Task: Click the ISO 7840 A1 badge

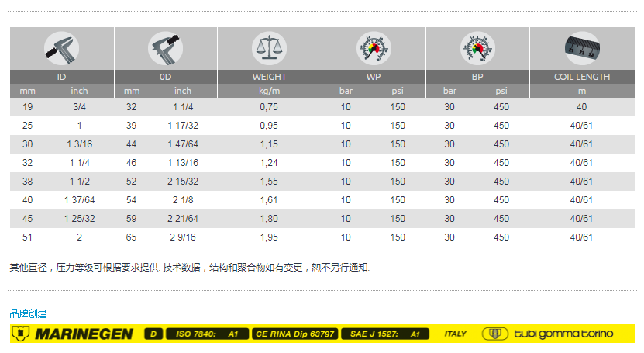Action: (206, 334)
